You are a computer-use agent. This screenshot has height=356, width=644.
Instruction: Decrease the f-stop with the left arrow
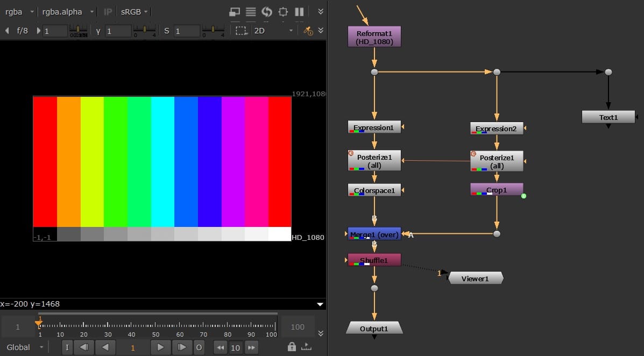(7, 31)
